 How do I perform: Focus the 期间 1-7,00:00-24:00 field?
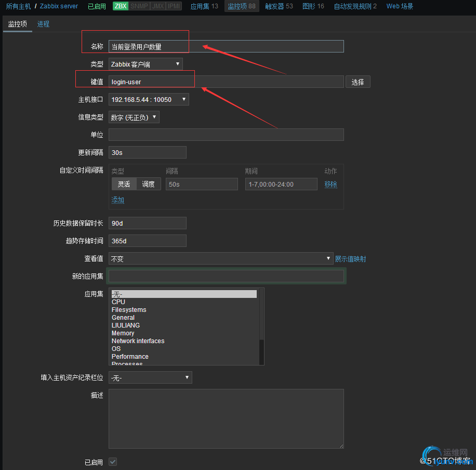click(281, 184)
